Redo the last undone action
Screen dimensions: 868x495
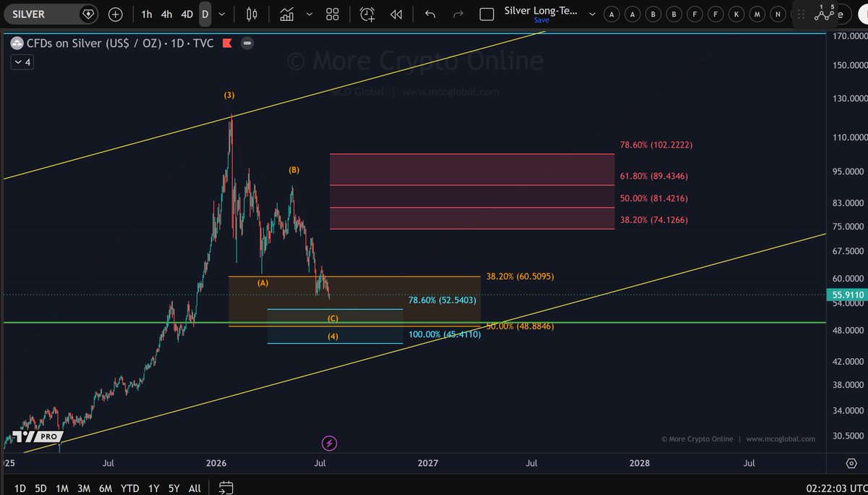tap(457, 14)
